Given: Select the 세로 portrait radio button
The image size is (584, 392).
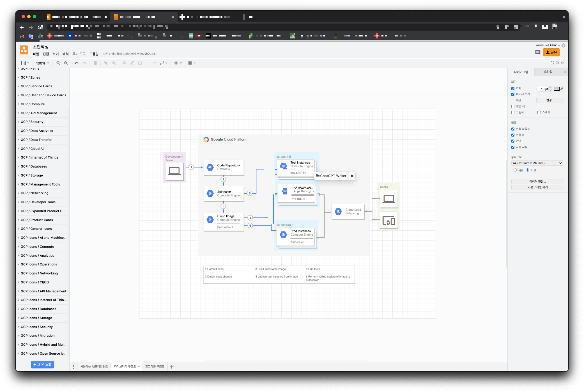Looking at the screenshot, I should tap(515, 170).
